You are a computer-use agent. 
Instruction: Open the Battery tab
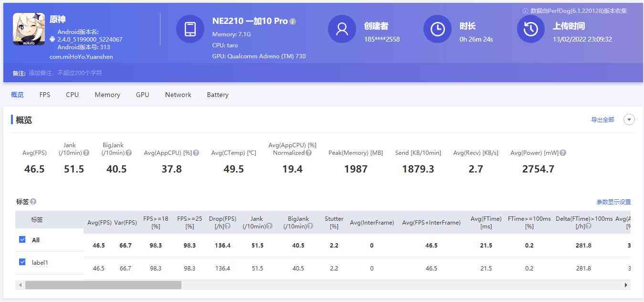[218, 95]
